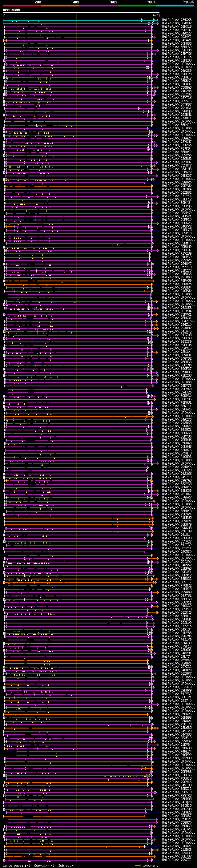Select label UniRef100_C7IYE4
Image resolution: width=197 pixels, height=868 pixels.
click(177, 196)
